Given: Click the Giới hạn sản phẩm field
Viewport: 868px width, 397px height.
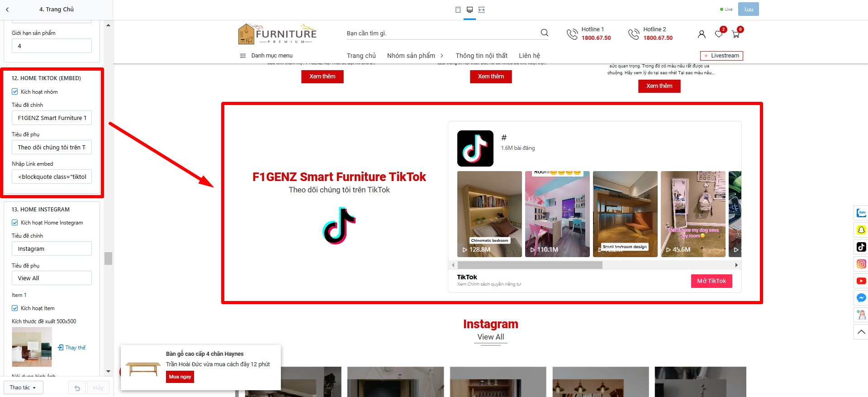Looking at the screenshot, I should (x=52, y=46).
